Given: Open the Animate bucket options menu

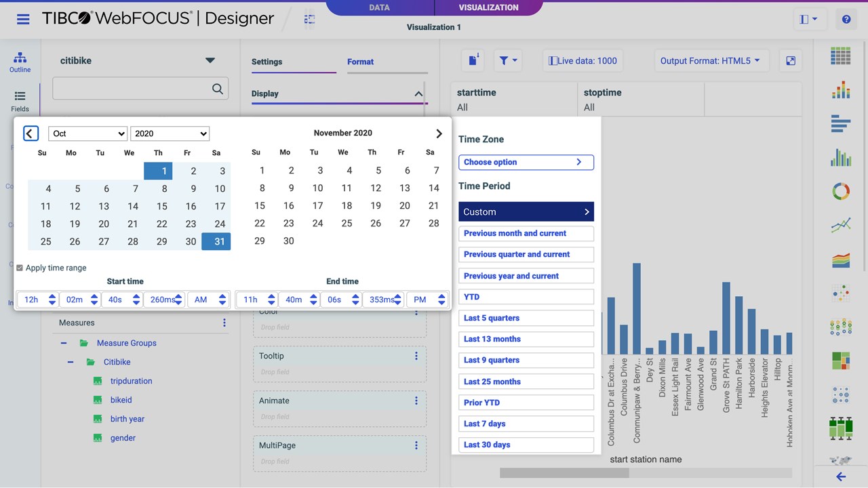Looking at the screenshot, I should click(416, 401).
